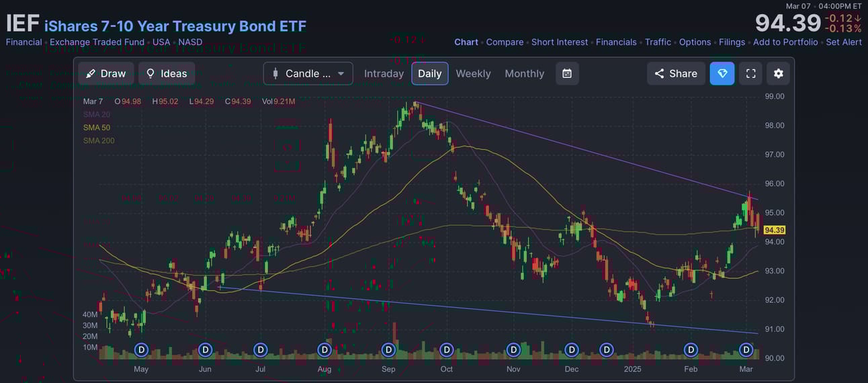Select the Daily timeframe
Image resolution: width=868 pixels, height=383 pixels.
click(430, 73)
